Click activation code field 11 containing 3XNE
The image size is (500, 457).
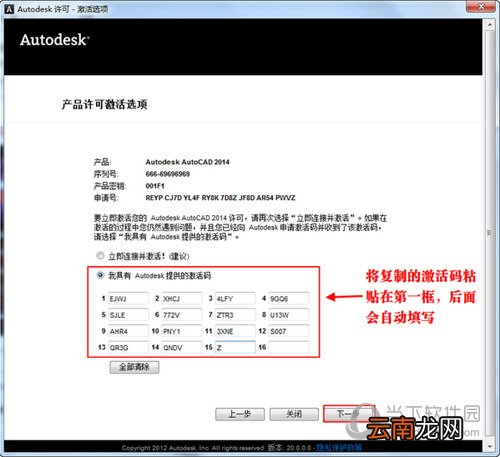pyautogui.click(x=235, y=331)
